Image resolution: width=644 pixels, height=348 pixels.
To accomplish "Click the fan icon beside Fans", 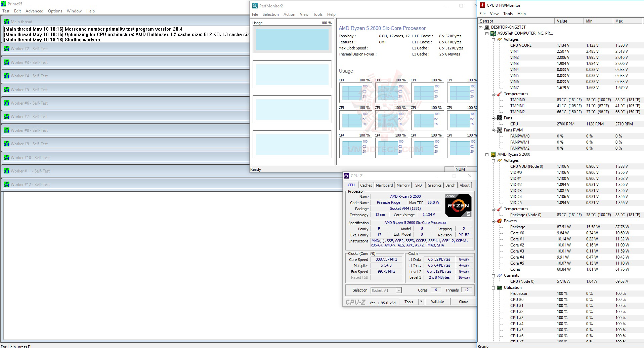I will tap(500, 118).
